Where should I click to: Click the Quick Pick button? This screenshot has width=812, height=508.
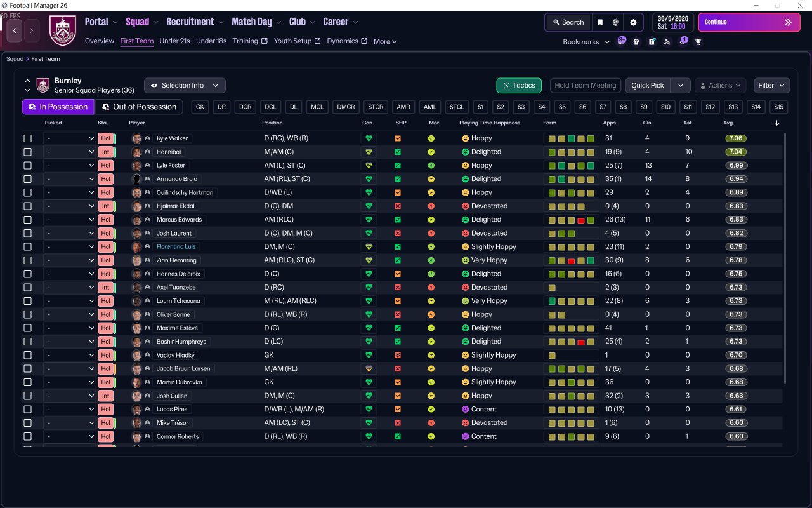coord(648,85)
